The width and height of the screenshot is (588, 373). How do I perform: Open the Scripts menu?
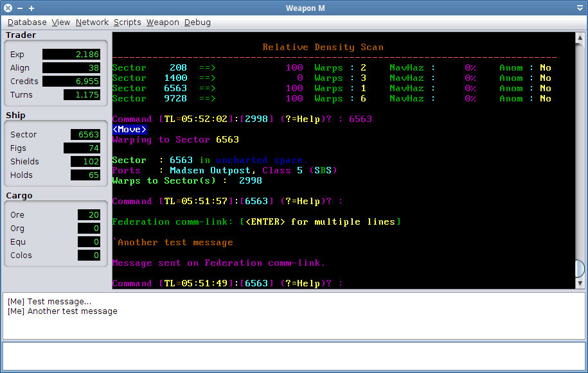127,22
